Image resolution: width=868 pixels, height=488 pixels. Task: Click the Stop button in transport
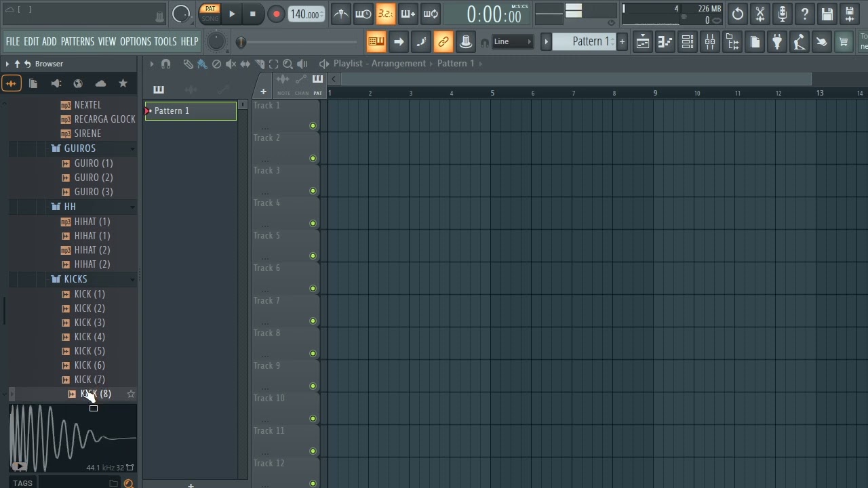253,14
